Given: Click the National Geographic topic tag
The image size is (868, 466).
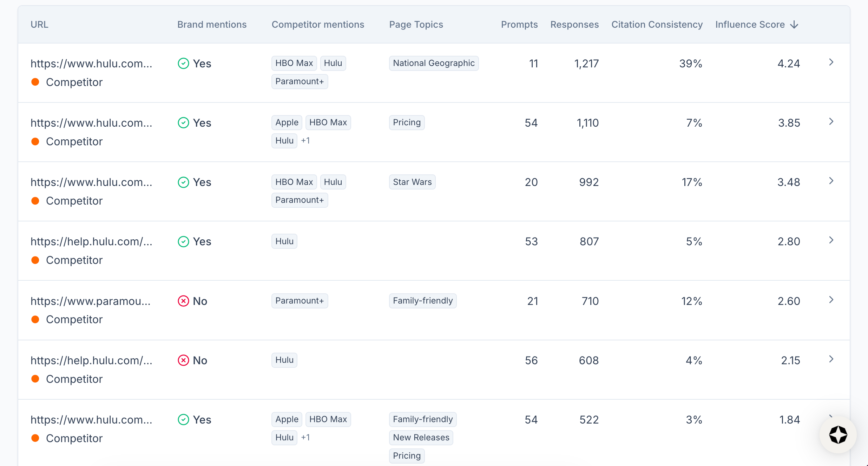Looking at the screenshot, I should point(433,63).
